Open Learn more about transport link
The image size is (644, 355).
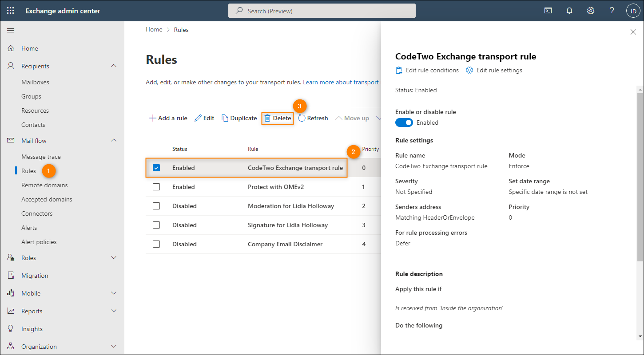point(342,82)
